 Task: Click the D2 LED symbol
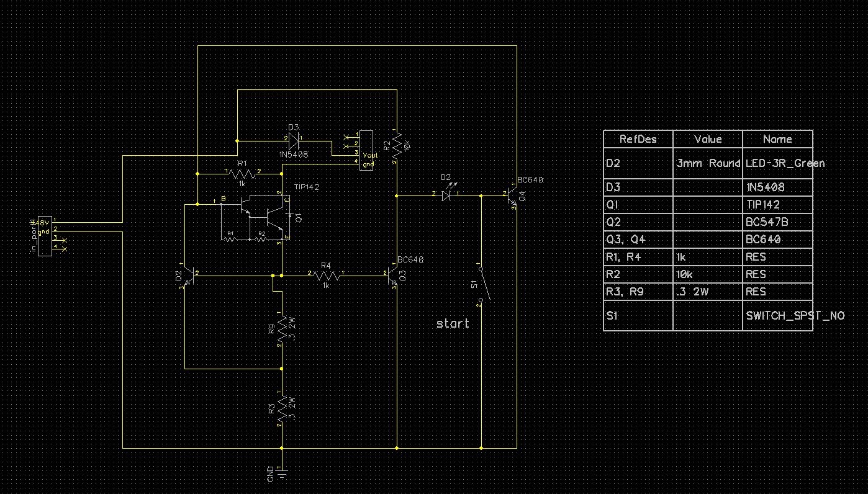click(x=445, y=195)
